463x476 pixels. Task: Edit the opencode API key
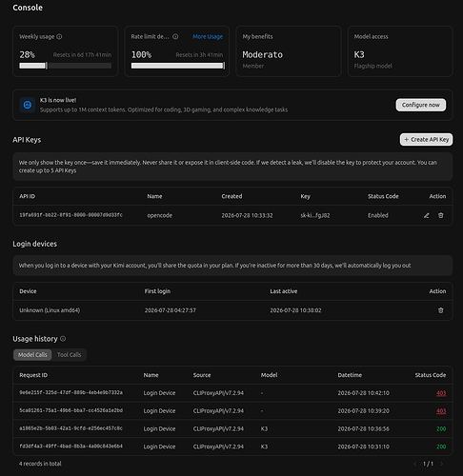pos(427,215)
